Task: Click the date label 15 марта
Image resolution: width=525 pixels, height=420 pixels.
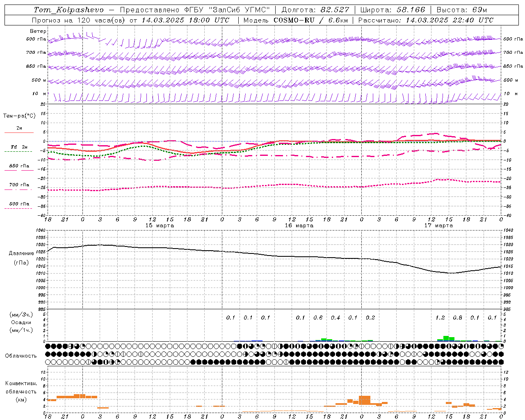Action: click(160, 226)
